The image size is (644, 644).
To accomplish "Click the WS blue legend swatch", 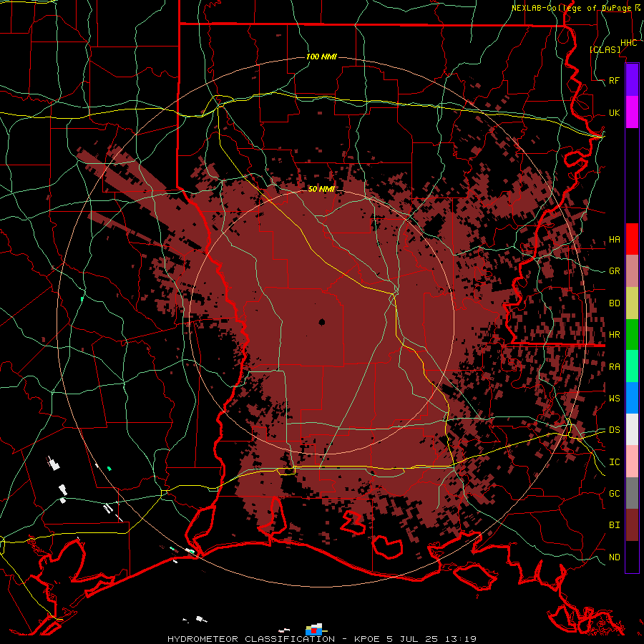I will [632, 398].
